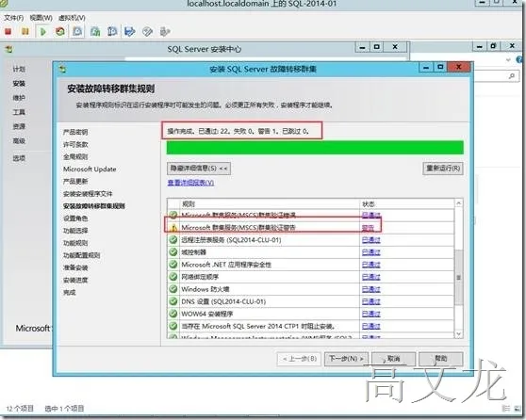Switch to details view icon in status bar
The height and width of the screenshot is (420, 526).
(506, 409)
